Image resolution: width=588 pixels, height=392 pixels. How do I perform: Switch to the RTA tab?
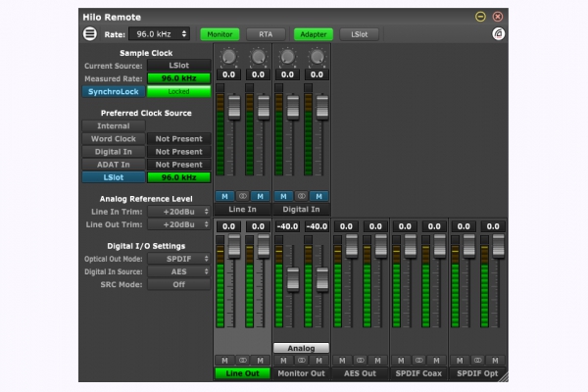(x=266, y=33)
